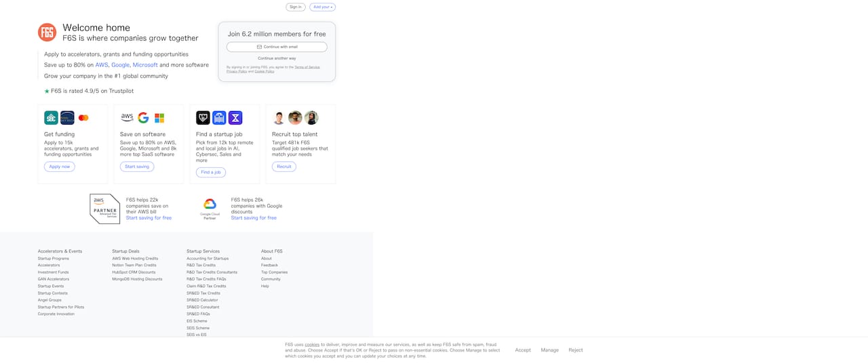Image resolution: width=868 pixels, height=363 pixels.
Task: Select first recruiter avatar photo
Action: pyautogui.click(x=279, y=118)
